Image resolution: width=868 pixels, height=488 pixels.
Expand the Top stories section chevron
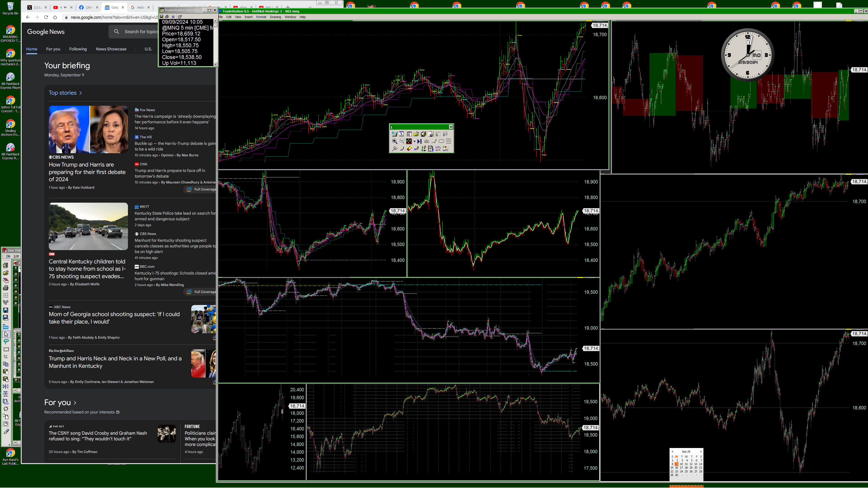[80, 93]
